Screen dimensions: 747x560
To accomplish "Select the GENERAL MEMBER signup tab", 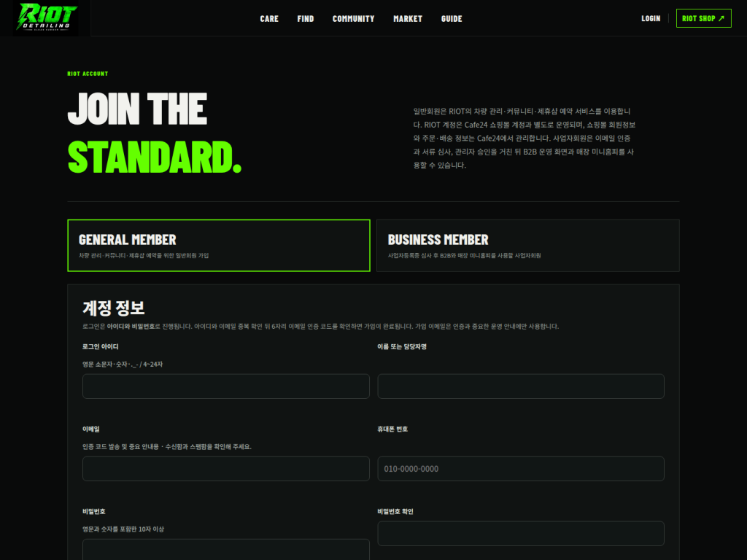I will click(x=219, y=246).
